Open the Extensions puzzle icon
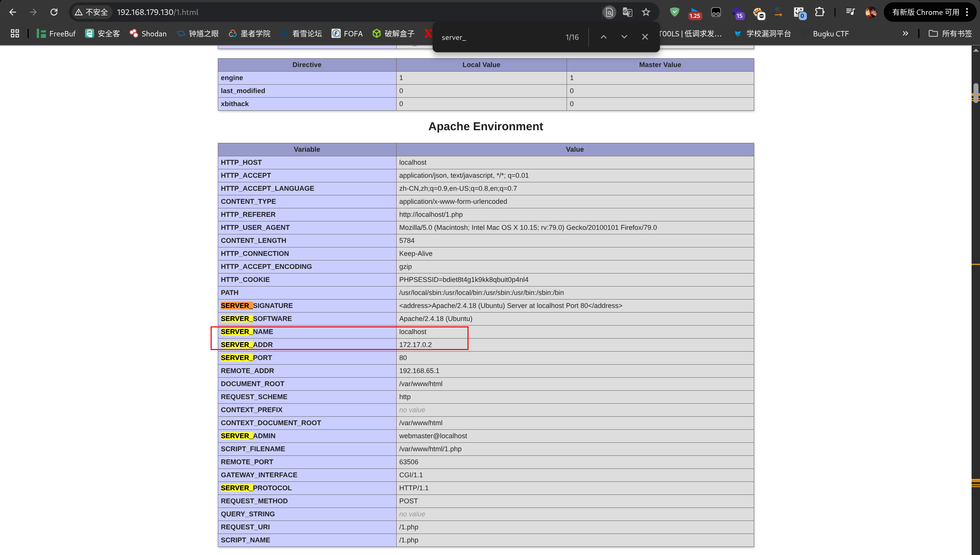 820,12
